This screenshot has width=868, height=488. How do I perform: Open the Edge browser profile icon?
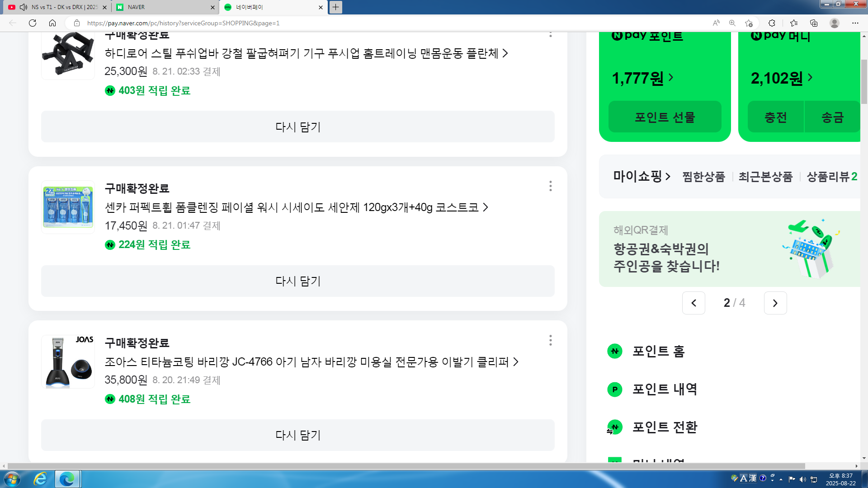[x=835, y=23]
